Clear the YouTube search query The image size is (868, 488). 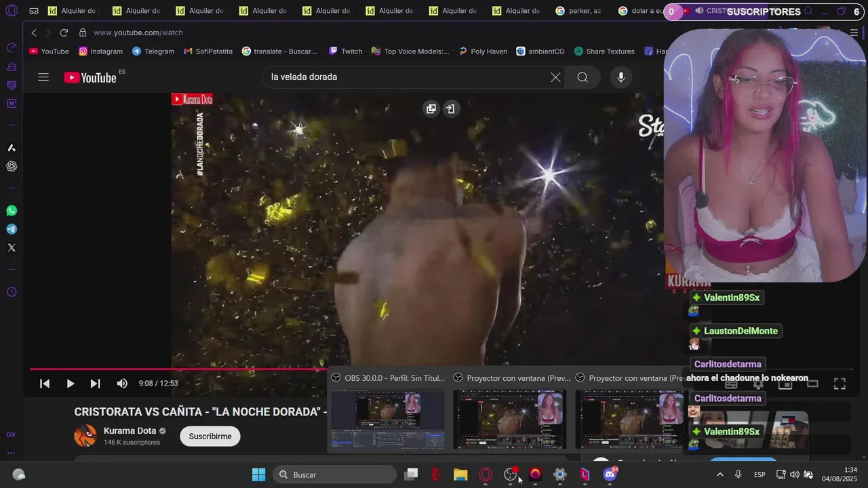pos(555,77)
